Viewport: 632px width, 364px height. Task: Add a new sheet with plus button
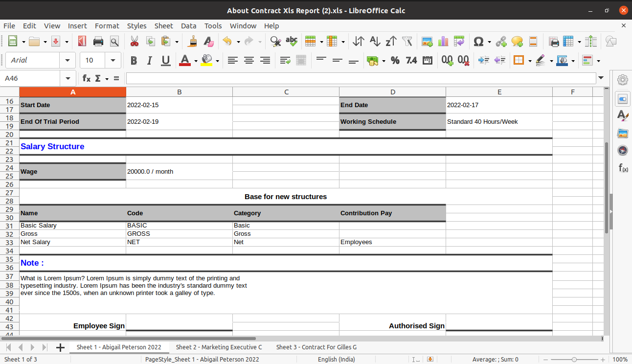60,347
